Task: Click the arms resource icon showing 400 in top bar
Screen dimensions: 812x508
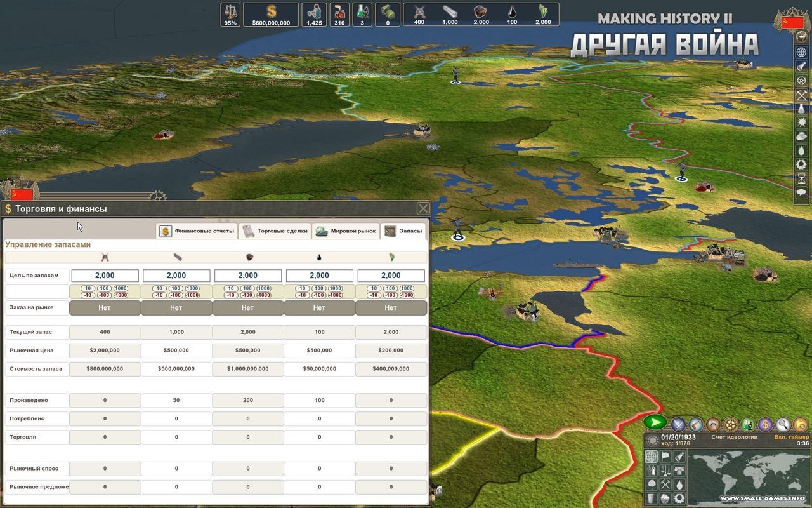Action: click(x=419, y=11)
